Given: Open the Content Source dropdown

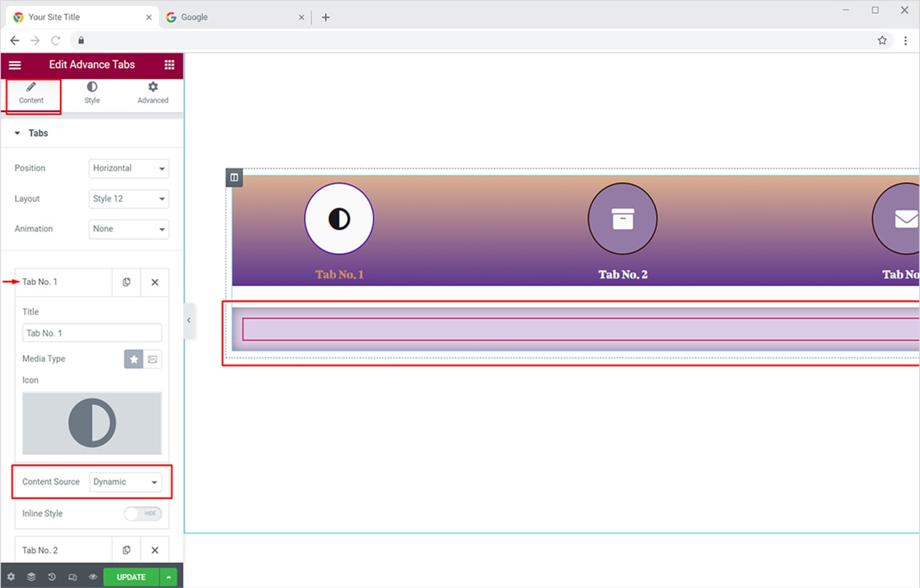Looking at the screenshot, I should (125, 482).
